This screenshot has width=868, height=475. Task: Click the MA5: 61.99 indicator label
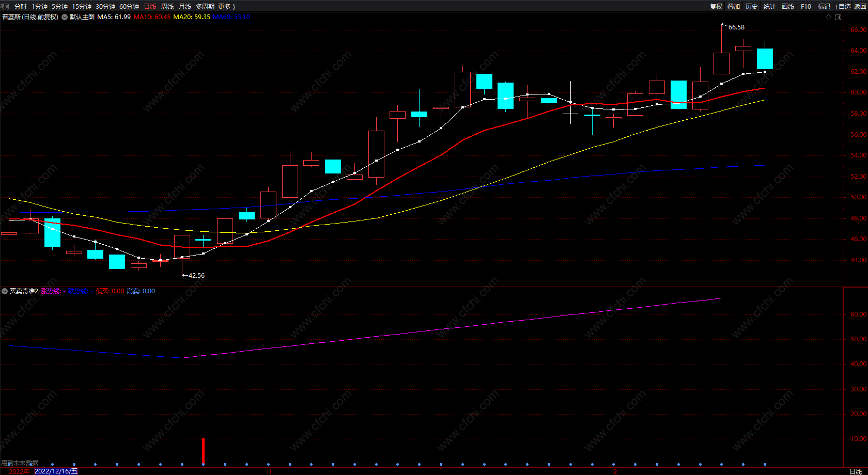[114, 17]
